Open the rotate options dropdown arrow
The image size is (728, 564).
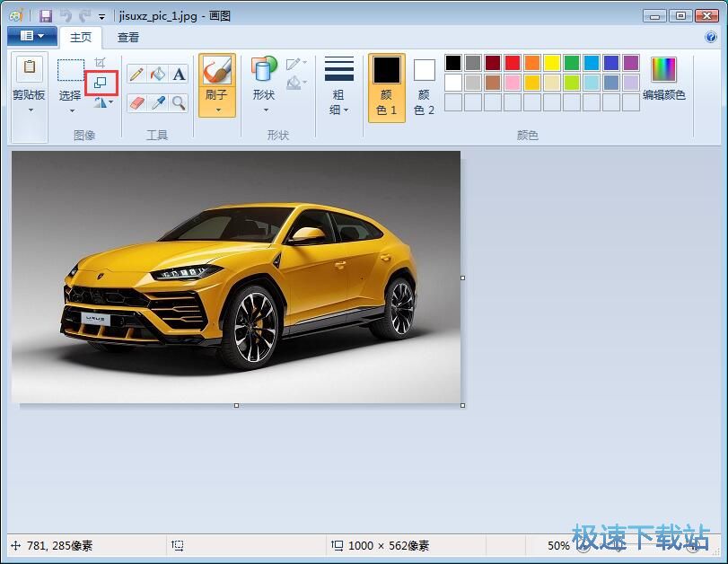111,102
